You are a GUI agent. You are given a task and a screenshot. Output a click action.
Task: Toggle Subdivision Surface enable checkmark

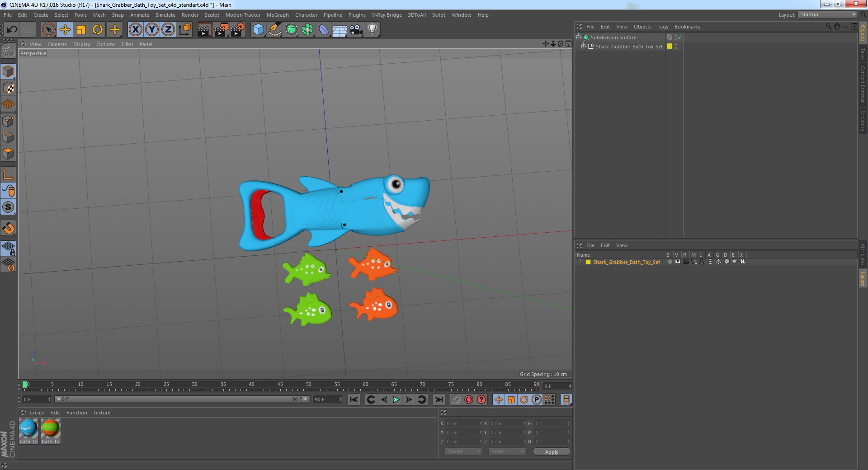[679, 38]
